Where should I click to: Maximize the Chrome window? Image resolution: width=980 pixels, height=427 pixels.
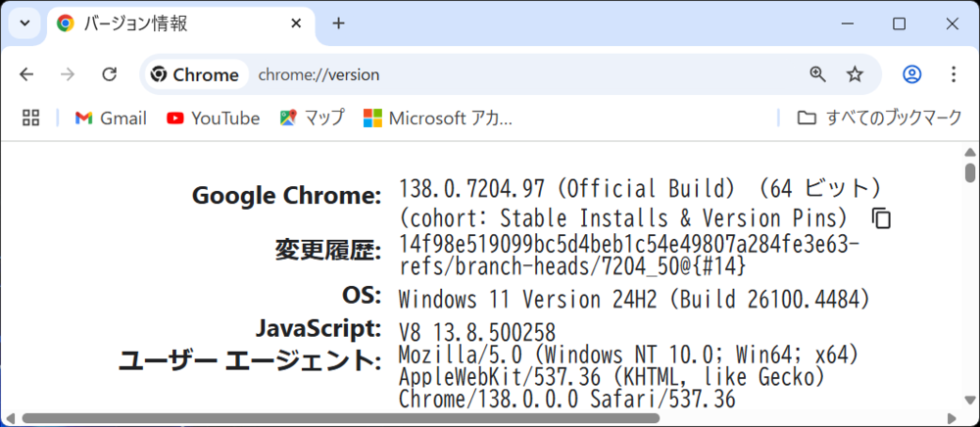point(899,24)
